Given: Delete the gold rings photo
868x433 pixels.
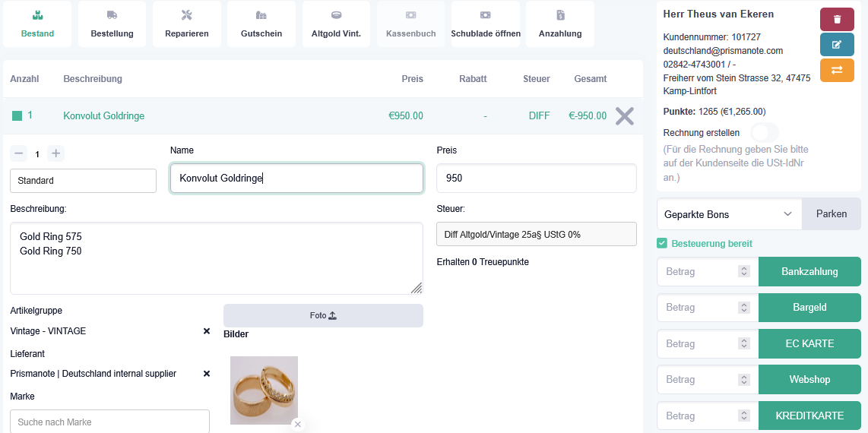Looking at the screenshot, I should 298,424.
